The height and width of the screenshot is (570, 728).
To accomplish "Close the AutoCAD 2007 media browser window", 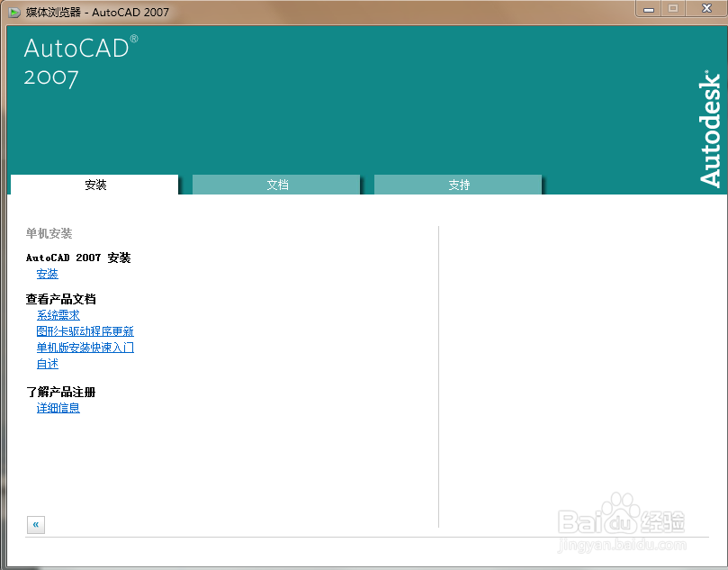I will 706,9.
